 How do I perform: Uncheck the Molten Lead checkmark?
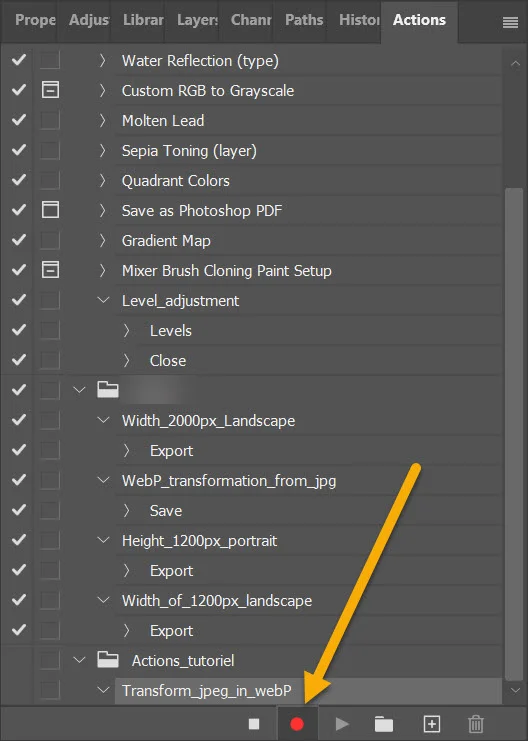click(x=19, y=120)
